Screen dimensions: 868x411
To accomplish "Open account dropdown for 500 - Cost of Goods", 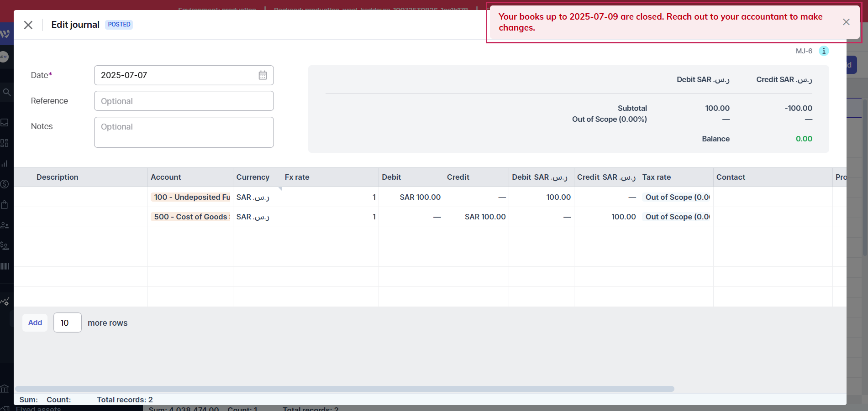I will coord(191,217).
